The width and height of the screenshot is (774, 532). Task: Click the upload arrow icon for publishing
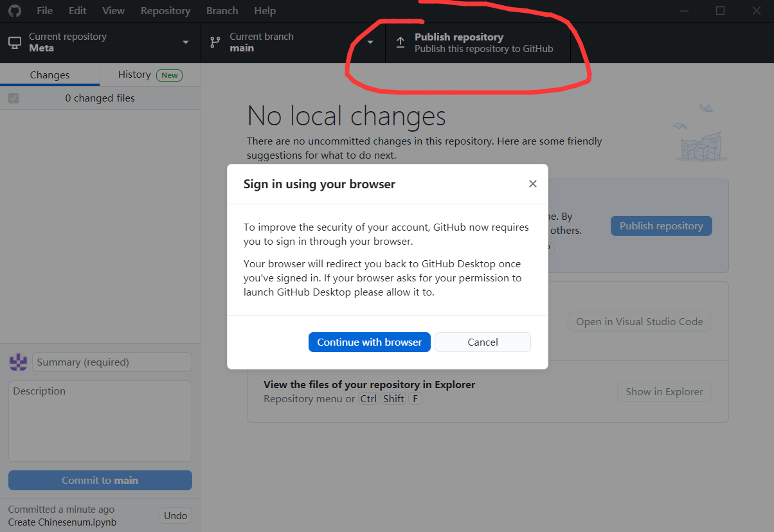[x=401, y=42]
